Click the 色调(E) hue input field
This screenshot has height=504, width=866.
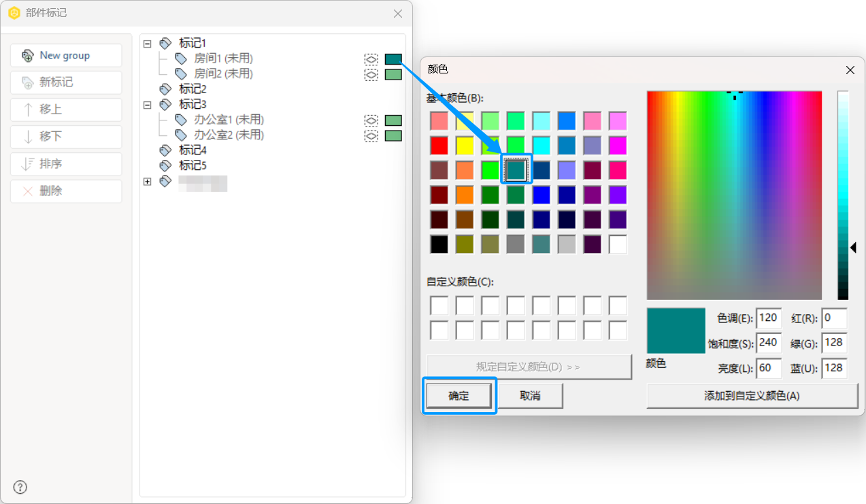click(769, 318)
